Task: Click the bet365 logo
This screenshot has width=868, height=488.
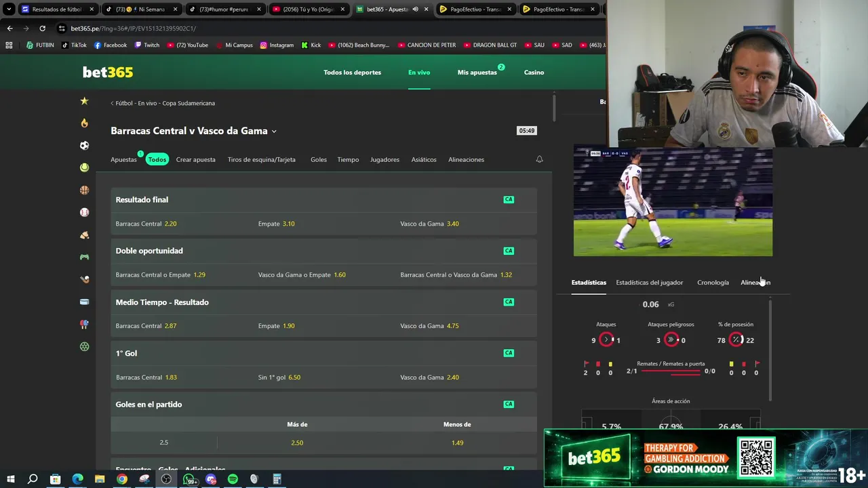Action: click(108, 73)
